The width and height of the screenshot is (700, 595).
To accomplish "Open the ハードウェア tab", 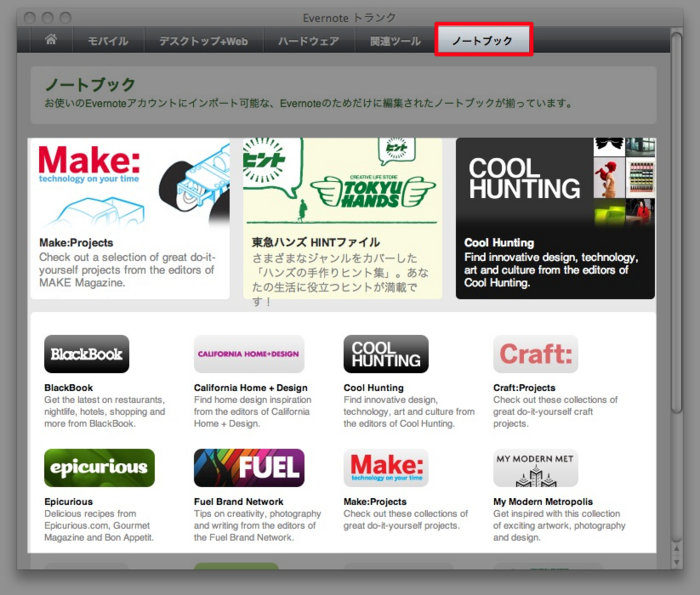I will 308,41.
